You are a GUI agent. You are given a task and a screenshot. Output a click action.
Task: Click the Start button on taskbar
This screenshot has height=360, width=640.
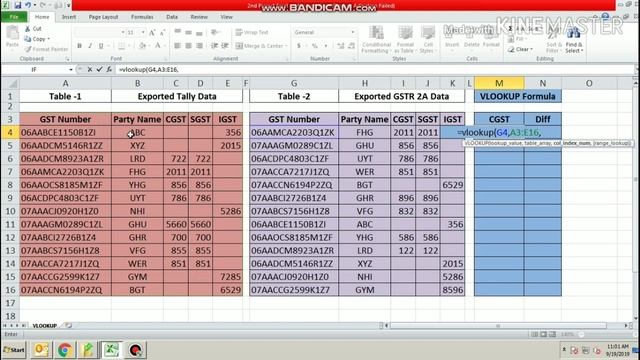click(14, 350)
